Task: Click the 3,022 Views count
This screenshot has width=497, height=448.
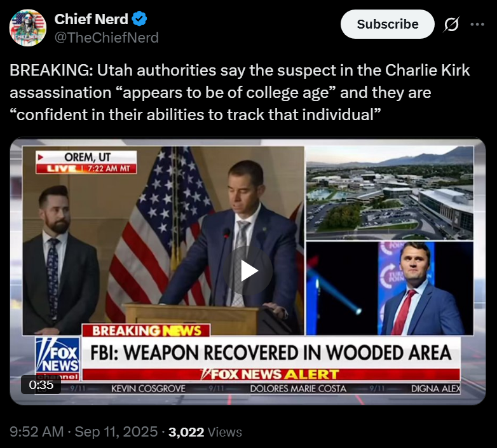Action: [x=205, y=432]
